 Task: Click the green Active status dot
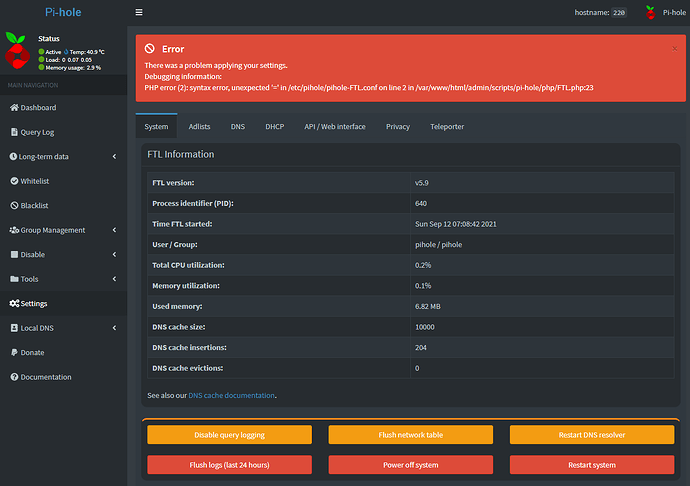41,52
